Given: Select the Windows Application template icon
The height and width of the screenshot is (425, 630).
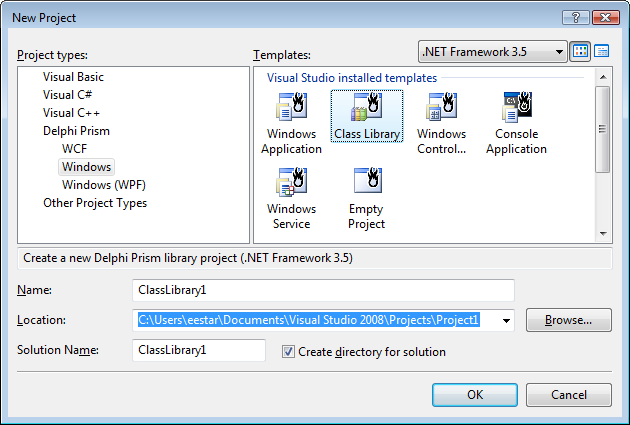Looking at the screenshot, I should pyautogui.click(x=291, y=107).
